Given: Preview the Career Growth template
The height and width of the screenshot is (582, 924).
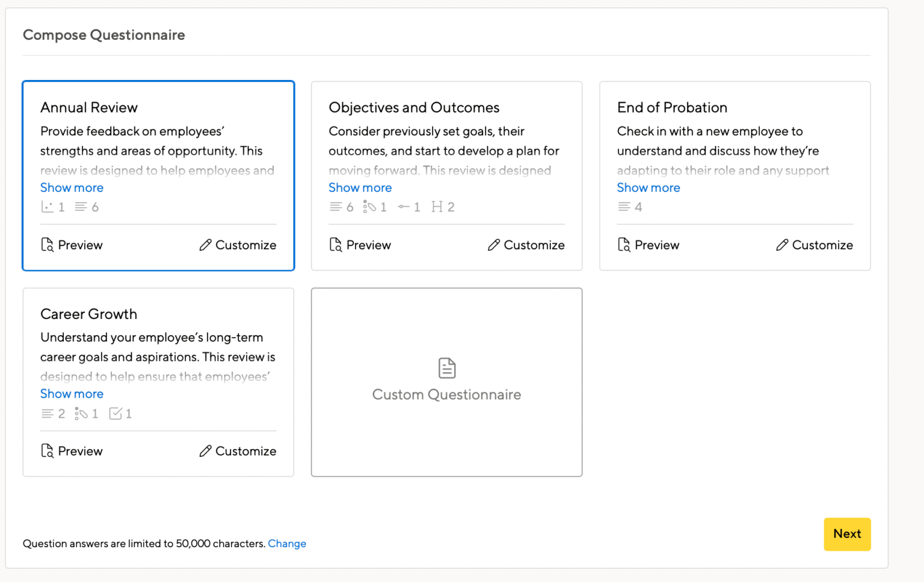Looking at the screenshot, I should 72,451.
